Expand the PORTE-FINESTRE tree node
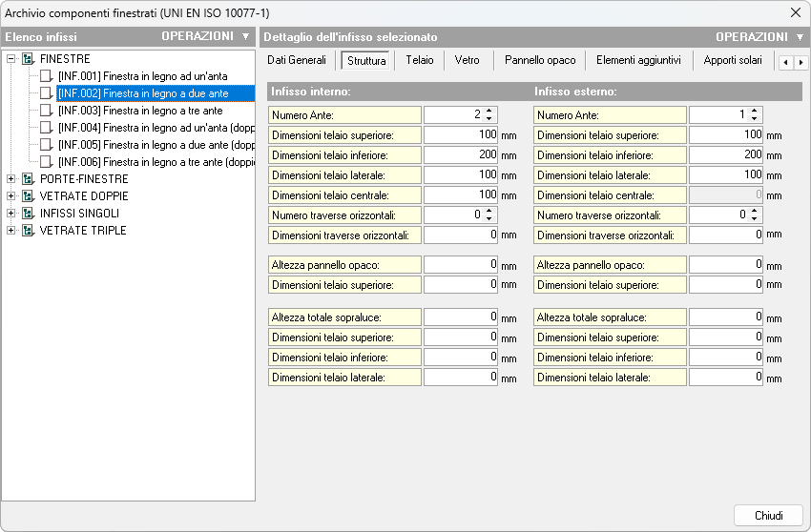 click(x=11, y=179)
